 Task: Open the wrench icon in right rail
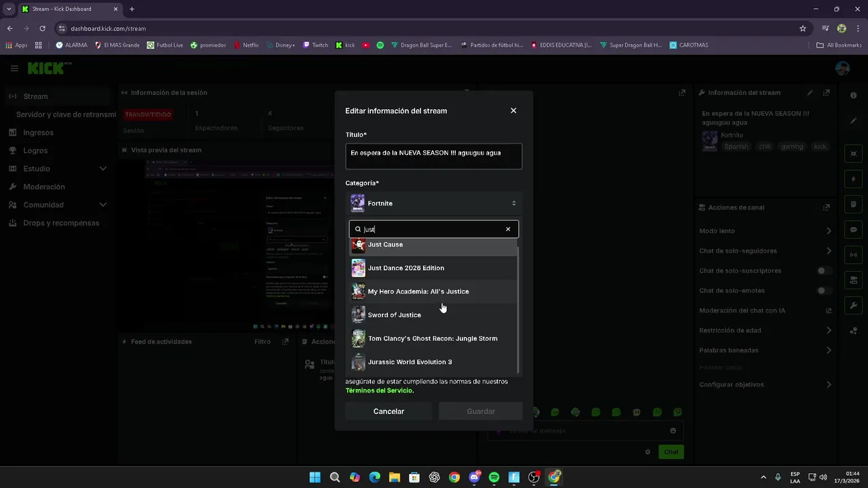coord(854,305)
